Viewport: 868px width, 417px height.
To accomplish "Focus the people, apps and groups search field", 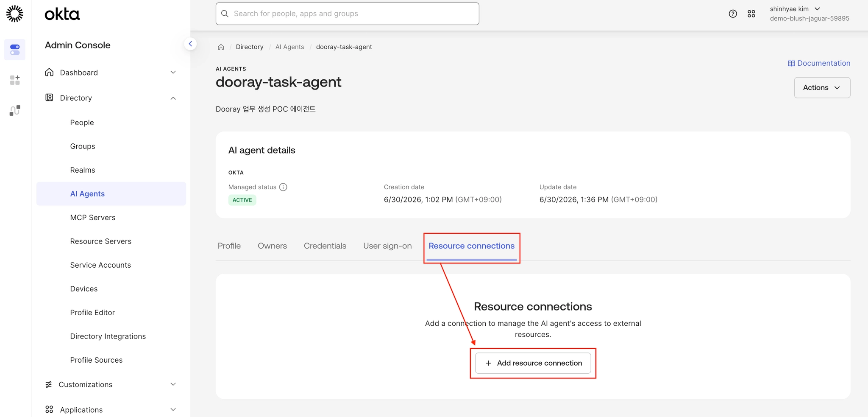I will (x=347, y=14).
